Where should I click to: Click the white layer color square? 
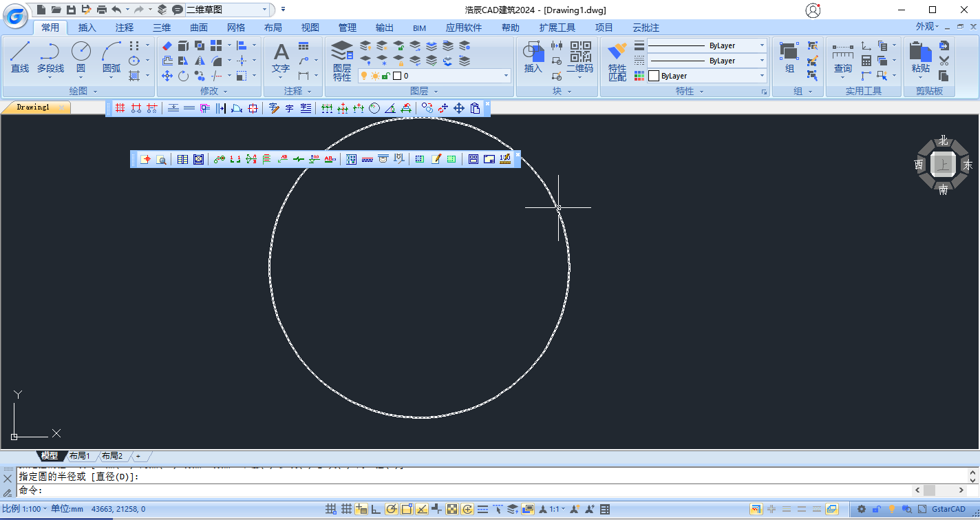[398, 76]
